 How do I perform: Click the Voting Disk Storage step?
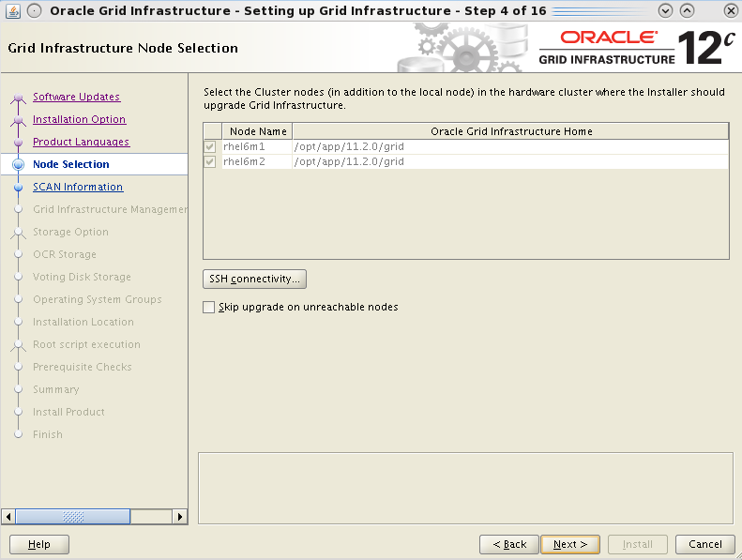(x=82, y=277)
